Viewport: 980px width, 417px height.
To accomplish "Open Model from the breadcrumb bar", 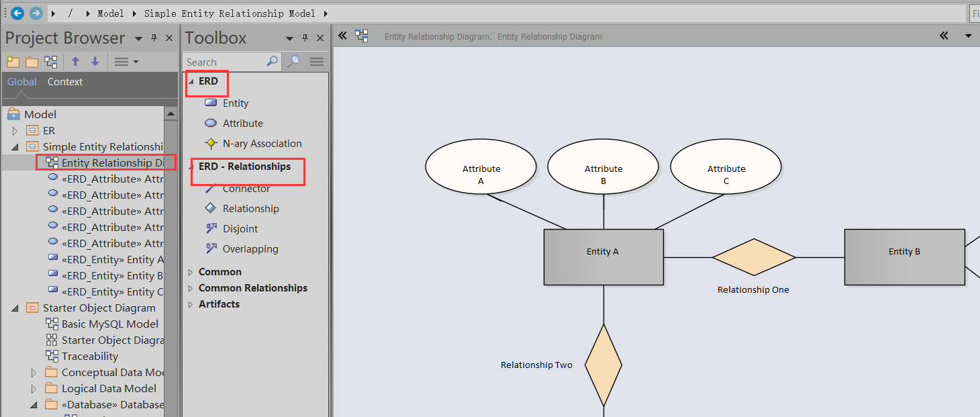I will coord(111,13).
